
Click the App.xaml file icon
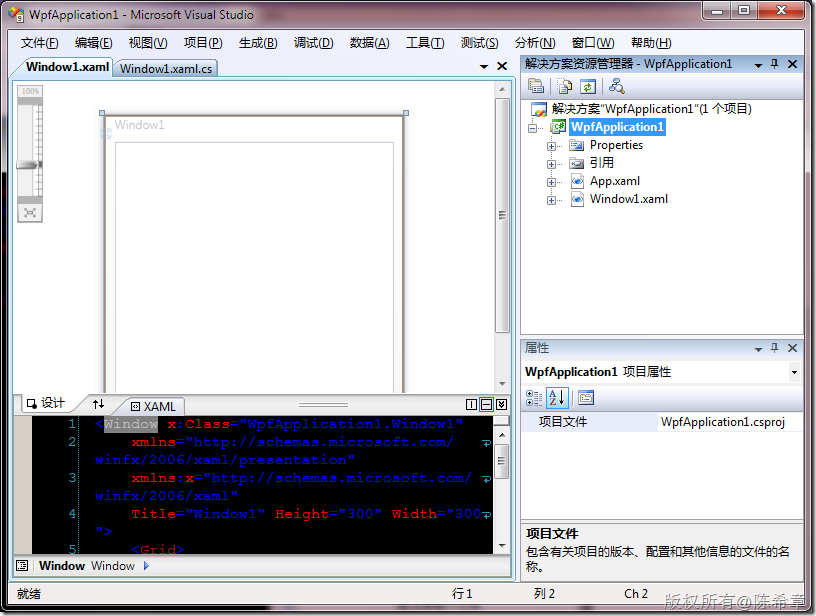[x=577, y=181]
